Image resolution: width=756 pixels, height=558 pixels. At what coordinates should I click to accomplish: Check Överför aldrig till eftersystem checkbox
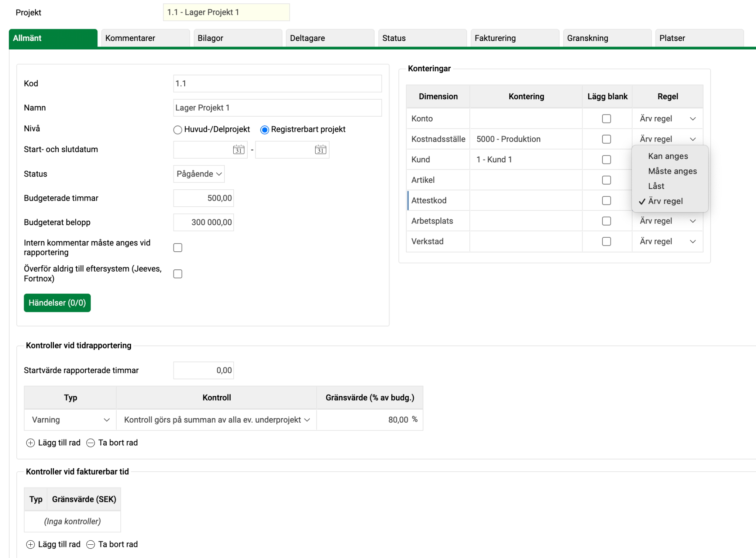[178, 274]
